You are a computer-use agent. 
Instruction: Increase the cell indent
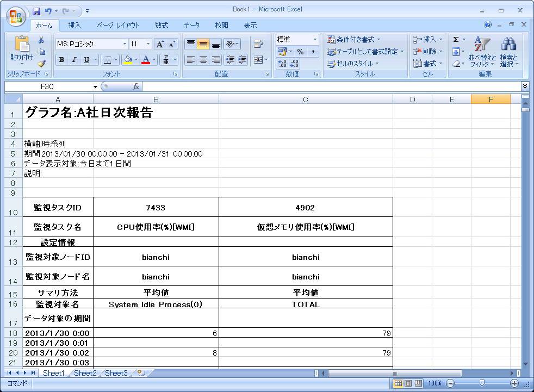(242, 60)
